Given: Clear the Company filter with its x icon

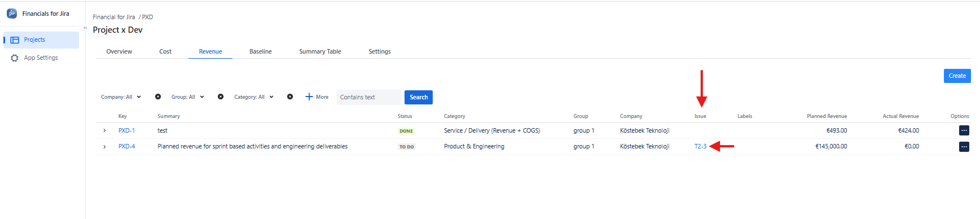Looking at the screenshot, I should [158, 97].
